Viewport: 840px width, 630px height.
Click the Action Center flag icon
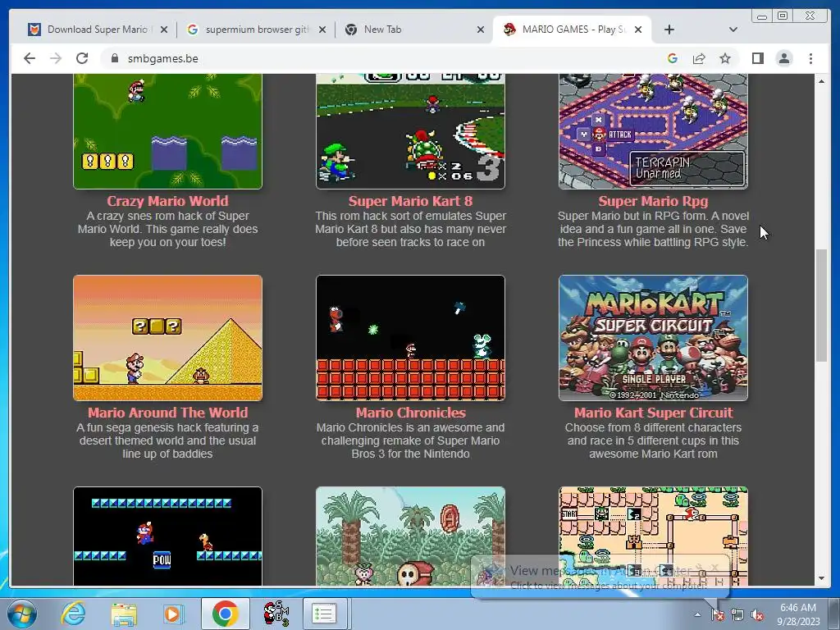pos(717,615)
